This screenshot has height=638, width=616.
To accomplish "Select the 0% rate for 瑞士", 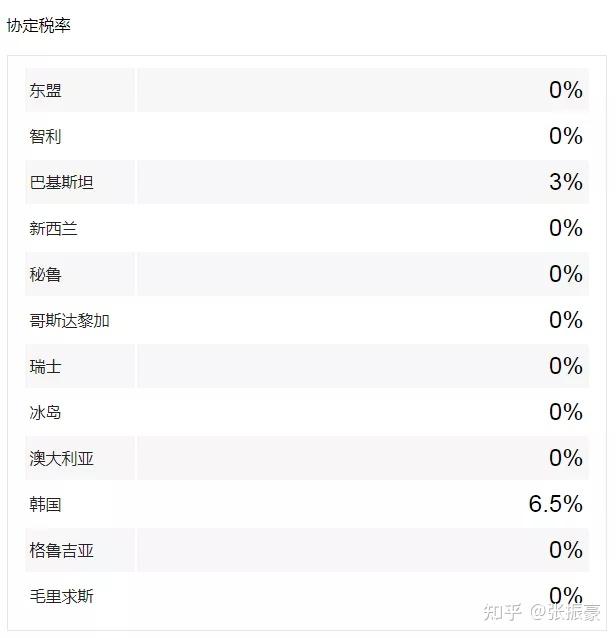I will pyautogui.click(x=565, y=366).
